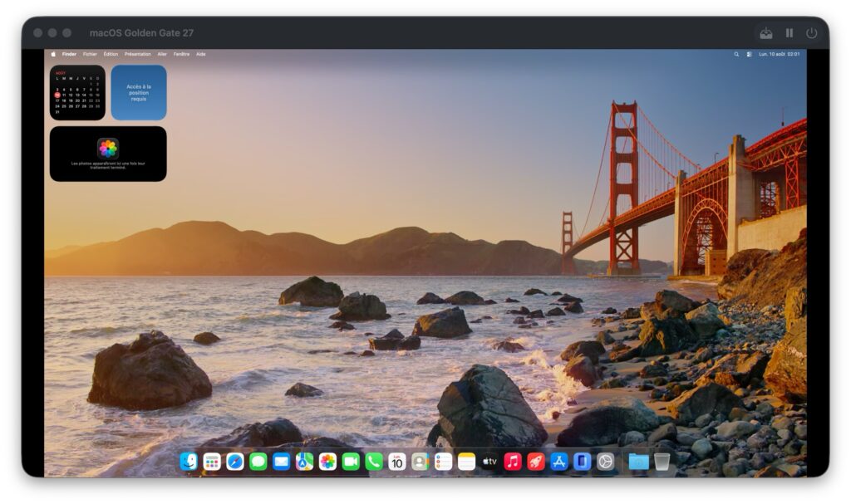Viewport: 851px width, 504px height.
Task: Open the Aller menu
Action: click(162, 54)
